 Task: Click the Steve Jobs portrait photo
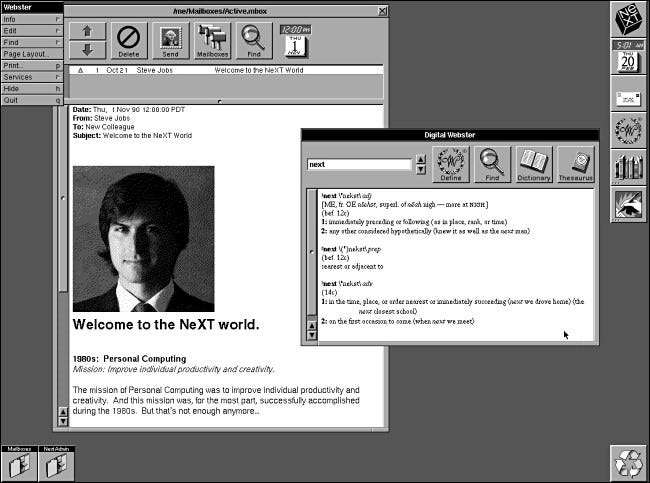point(143,239)
